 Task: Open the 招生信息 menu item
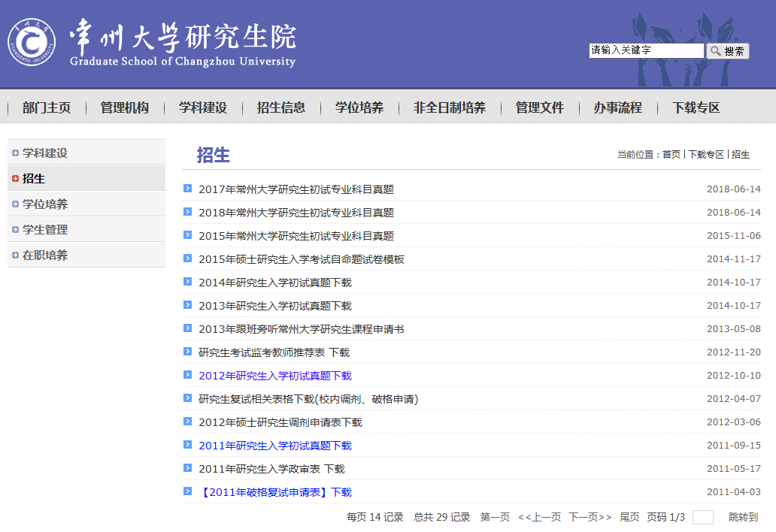(x=280, y=107)
